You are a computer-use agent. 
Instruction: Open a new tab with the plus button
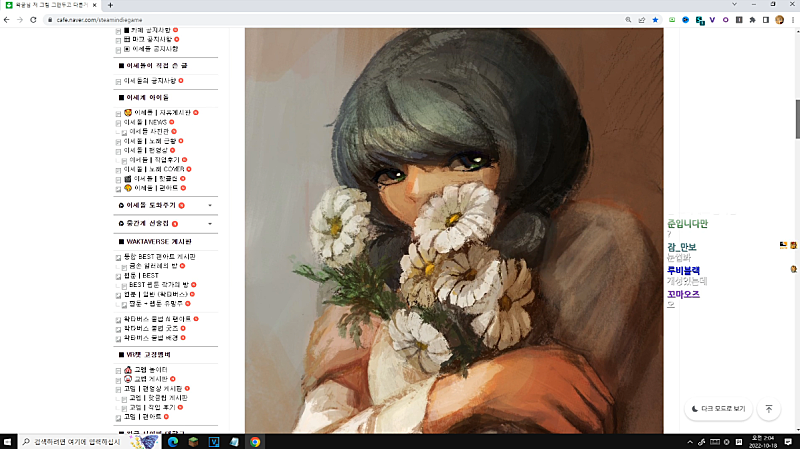point(110,5)
